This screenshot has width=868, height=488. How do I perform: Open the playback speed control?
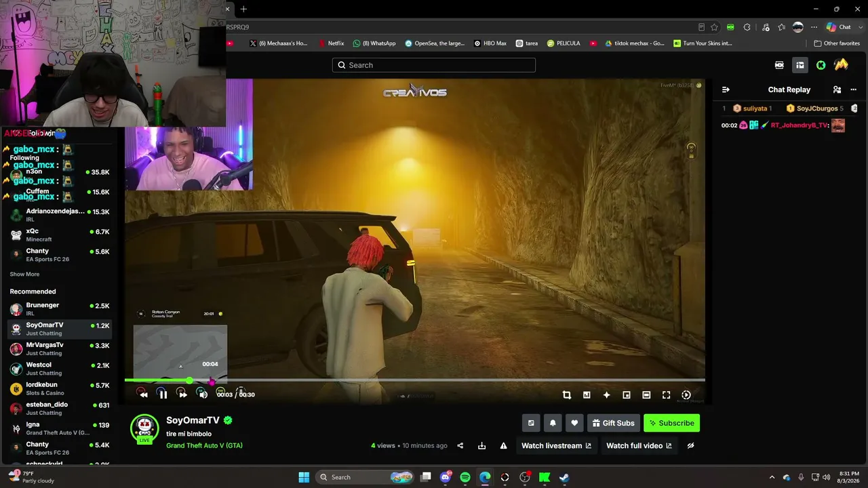(686, 395)
